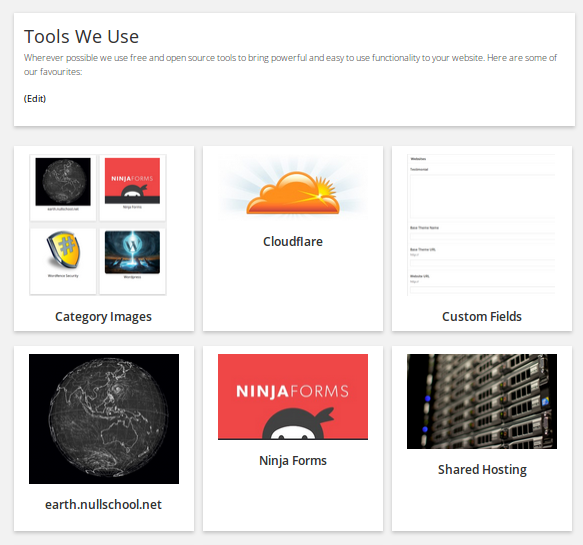Open the Category Images title link
The height and width of the screenshot is (545, 583).
(103, 316)
